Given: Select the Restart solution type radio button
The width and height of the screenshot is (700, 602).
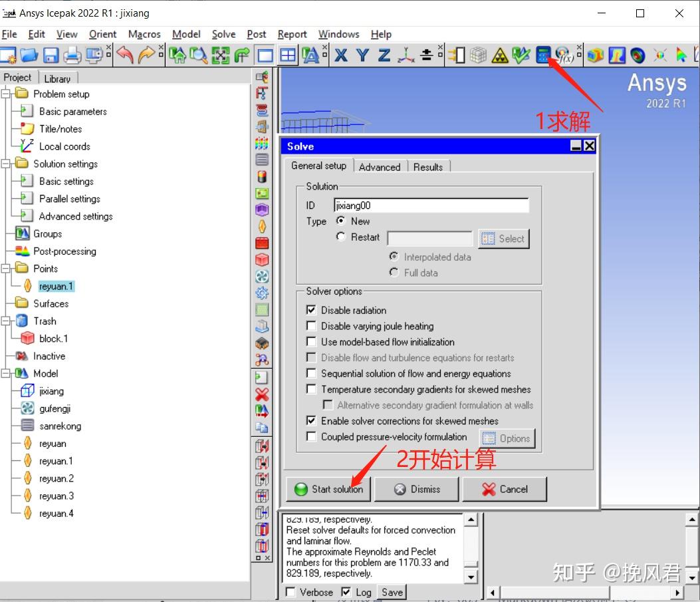Looking at the screenshot, I should pyautogui.click(x=340, y=237).
